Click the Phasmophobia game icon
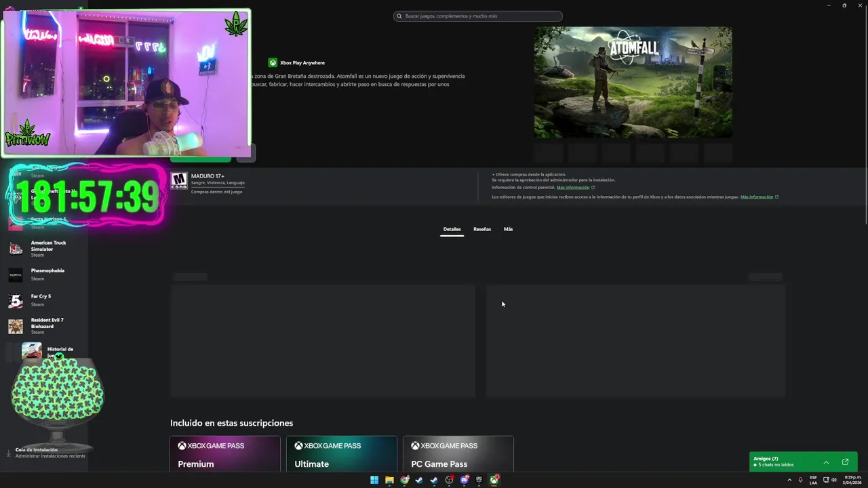The width and height of the screenshot is (868, 488). (16, 274)
